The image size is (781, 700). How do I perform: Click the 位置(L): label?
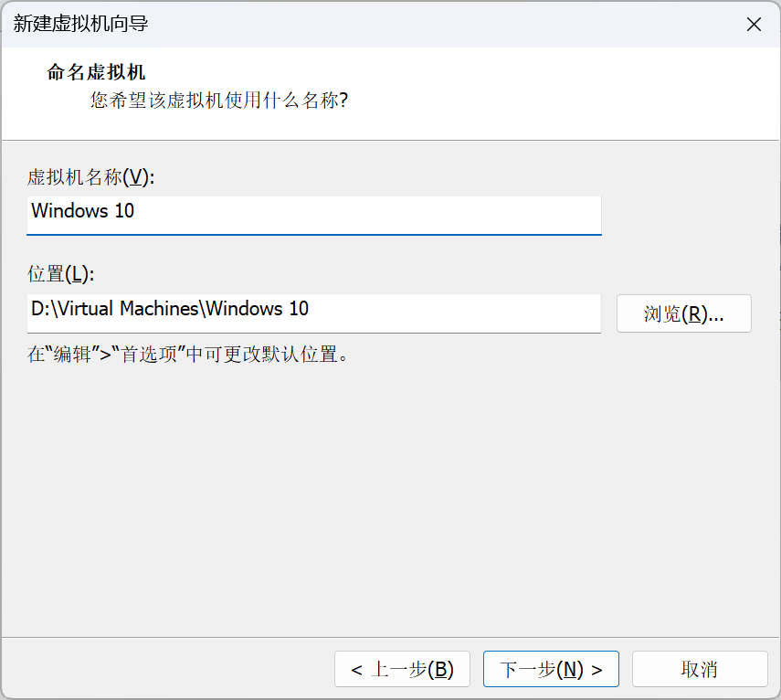61,274
